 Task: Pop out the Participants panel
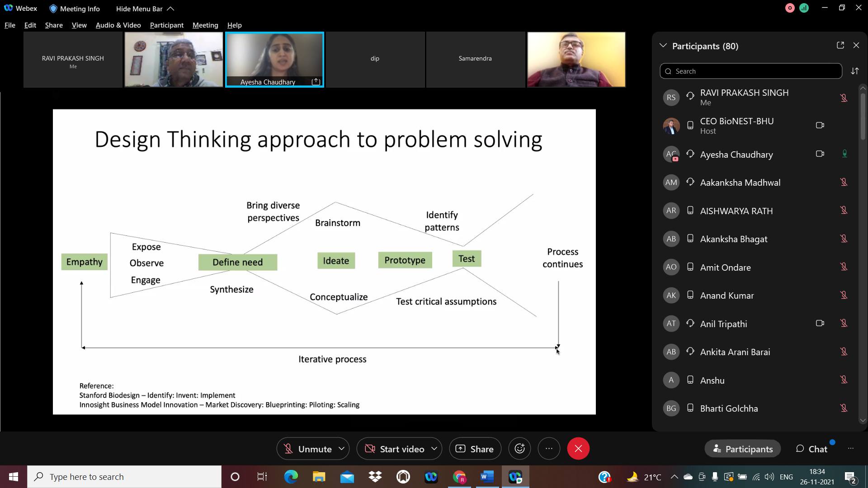840,46
